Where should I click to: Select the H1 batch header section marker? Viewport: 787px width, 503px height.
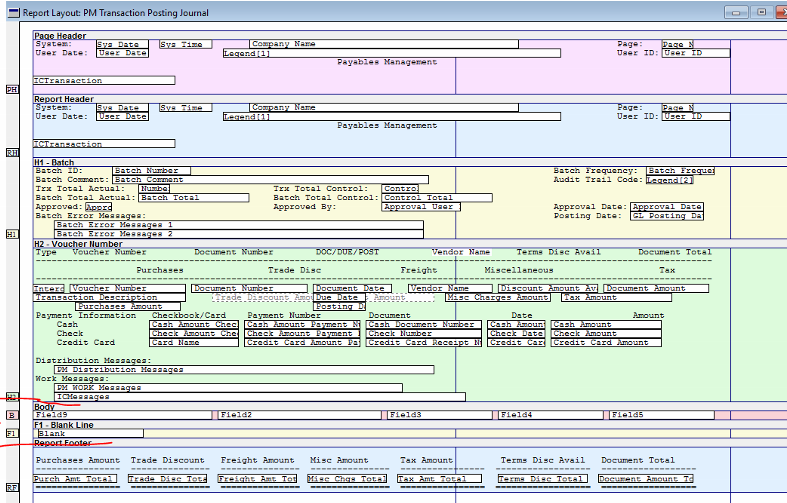[x=12, y=234]
